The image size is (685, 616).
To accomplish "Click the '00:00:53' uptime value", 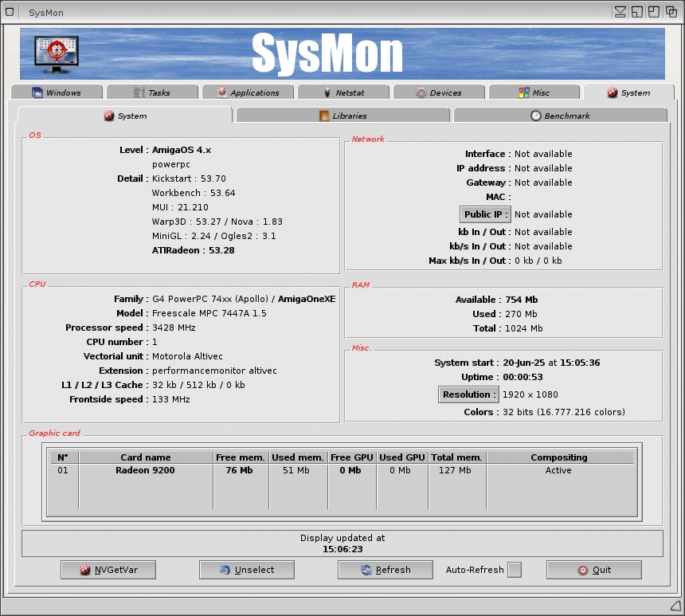I will (x=523, y=377).
